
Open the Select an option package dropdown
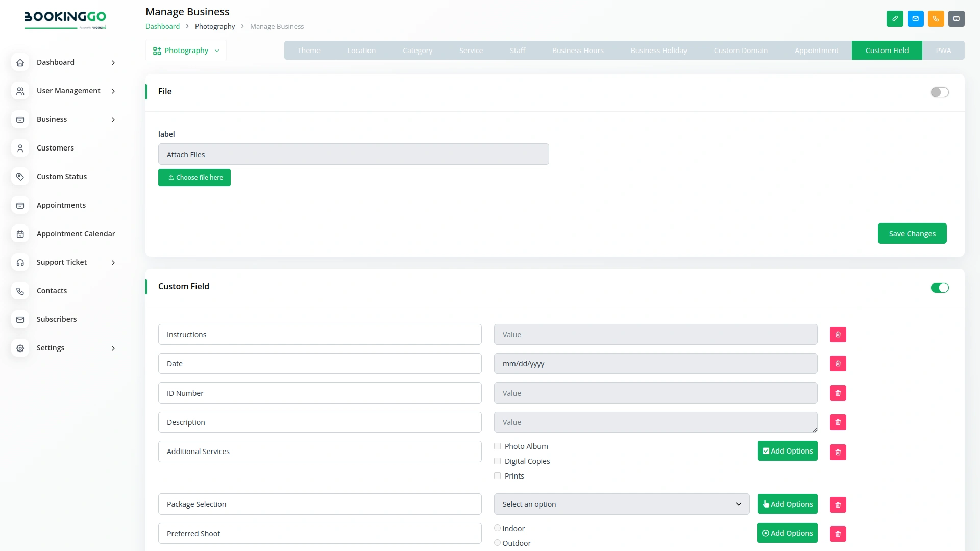pyautogui.click(x=621, y=504)
